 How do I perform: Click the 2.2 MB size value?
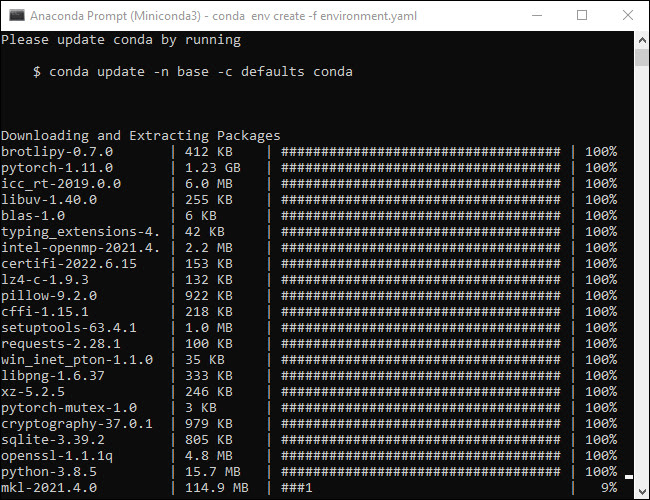209,248
